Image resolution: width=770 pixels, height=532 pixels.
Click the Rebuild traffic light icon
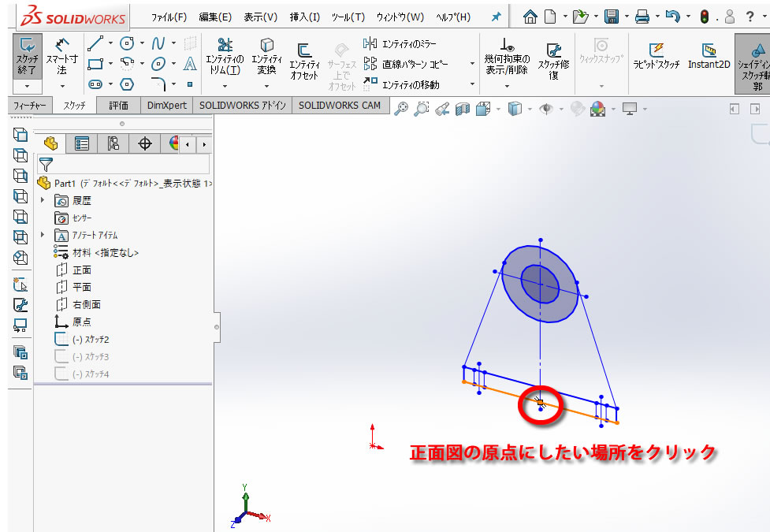point(705,17)
